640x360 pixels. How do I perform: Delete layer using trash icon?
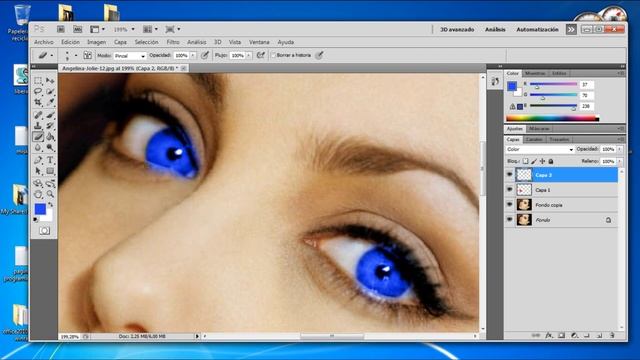click(612, 335)
